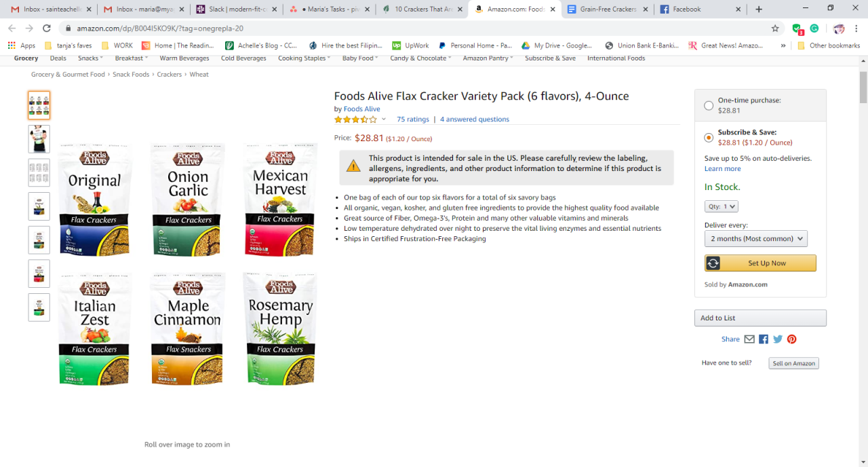Switch to the Facebook browser tab
Image resolution: width=868 pixels, height=467 pixels.
(698, 10)
